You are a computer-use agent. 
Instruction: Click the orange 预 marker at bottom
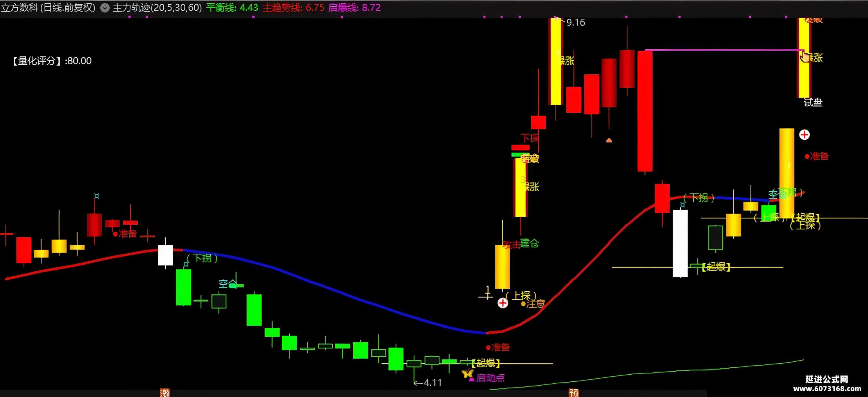tap(574, 393)
